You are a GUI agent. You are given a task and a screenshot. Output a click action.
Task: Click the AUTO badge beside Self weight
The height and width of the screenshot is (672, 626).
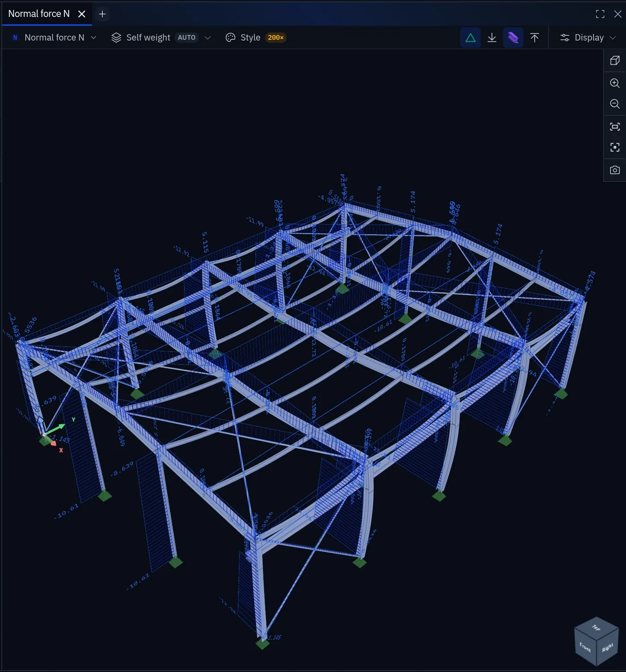186,38
